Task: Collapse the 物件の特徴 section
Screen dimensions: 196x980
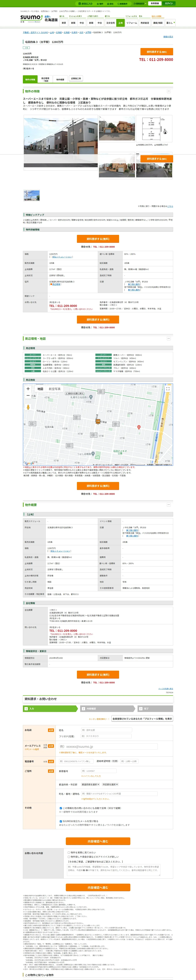Action: [169, 91]
